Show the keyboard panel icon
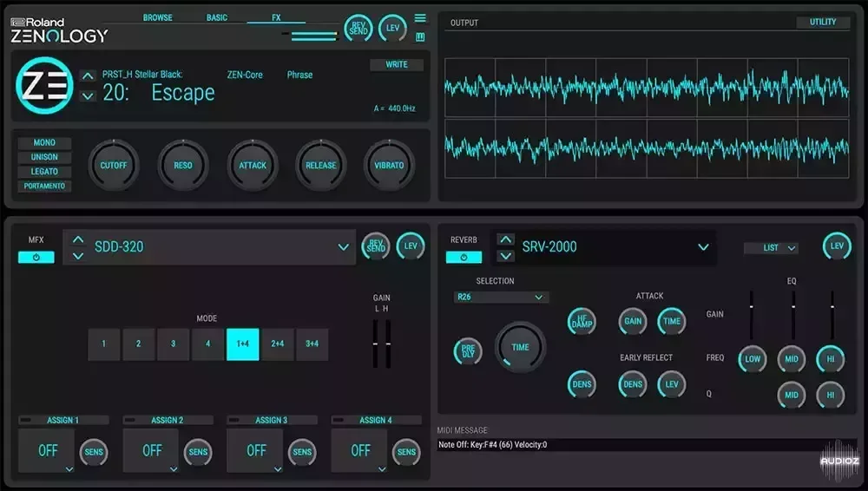The image size is (868, 491). coord(420,37)
